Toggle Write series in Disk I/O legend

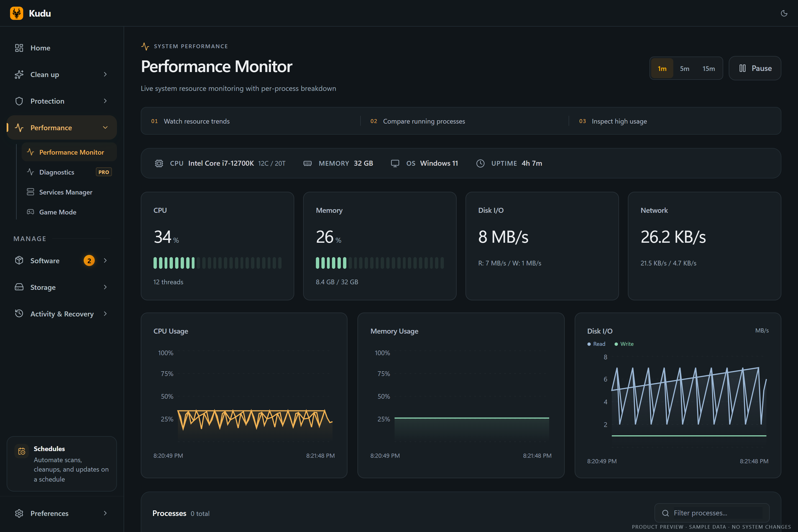(x=624, y=344)
